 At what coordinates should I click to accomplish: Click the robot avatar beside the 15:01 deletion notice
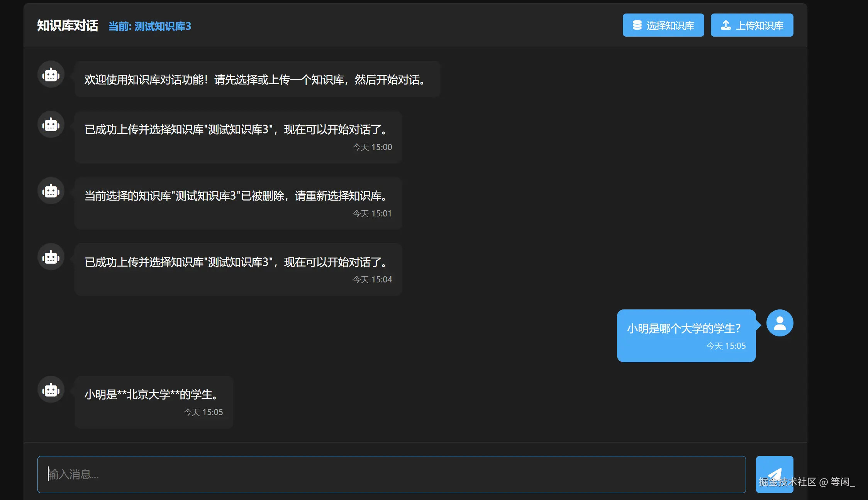pos(51,191)
